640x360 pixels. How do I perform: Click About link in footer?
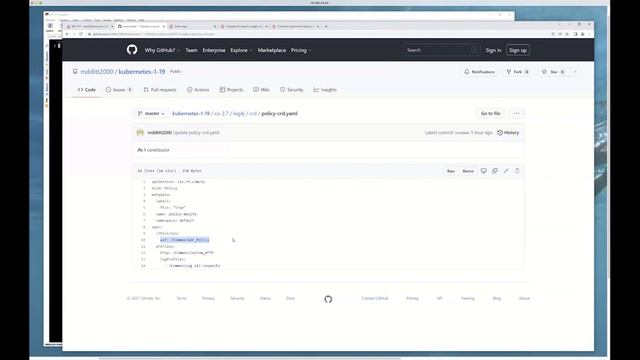(x=524, y=298)
